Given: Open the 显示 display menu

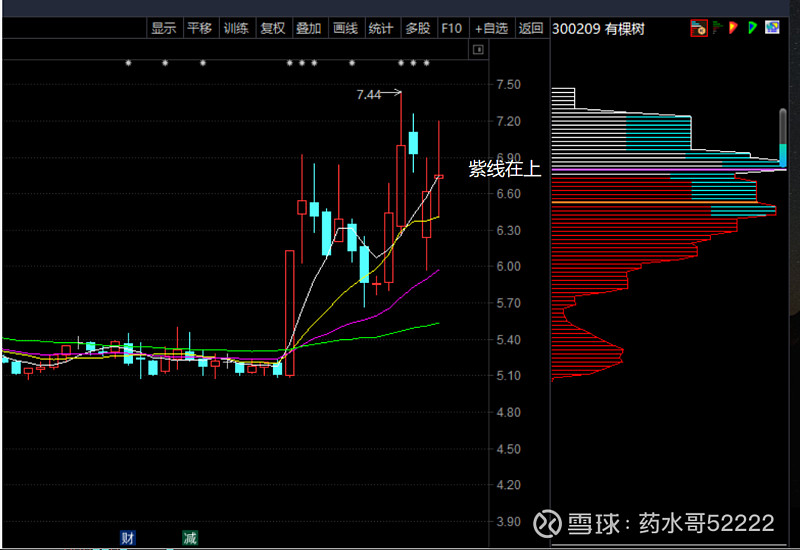Looking at the screenshot, I should pos(164,28).
